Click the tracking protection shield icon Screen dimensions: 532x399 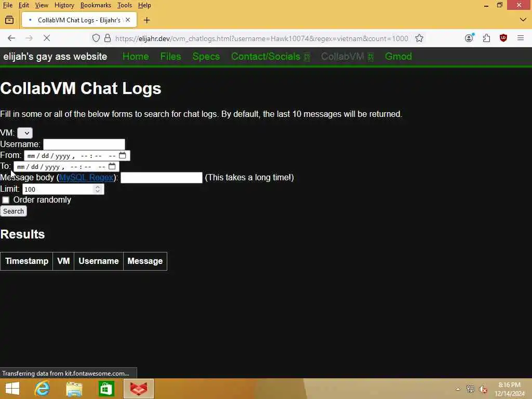(x=96, y=38)
